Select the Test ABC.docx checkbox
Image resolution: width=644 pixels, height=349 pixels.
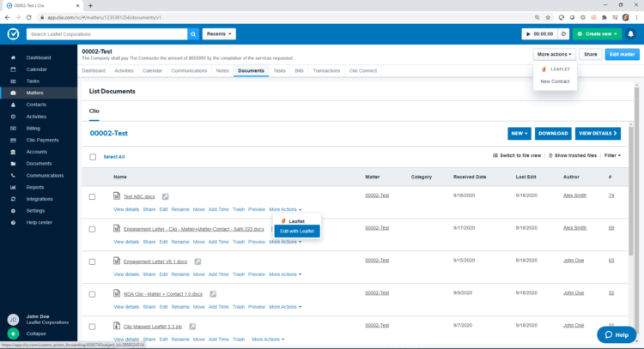[x=93, y=196]
